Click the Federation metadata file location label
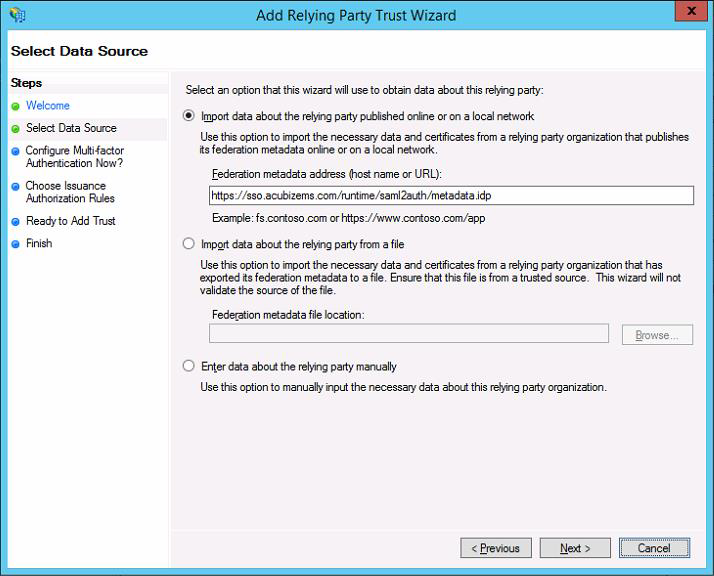Image resolution: width=714 pixels, height=576 pixels. pos(288,315)
